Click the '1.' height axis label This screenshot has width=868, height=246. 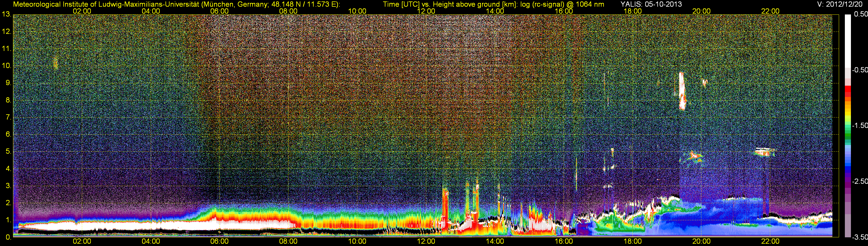(8, 220)
